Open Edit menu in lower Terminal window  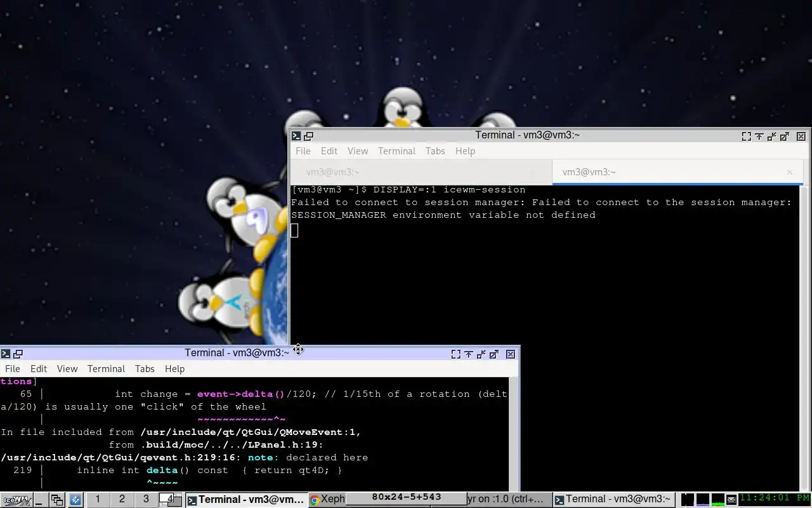[x=39, y=369]
